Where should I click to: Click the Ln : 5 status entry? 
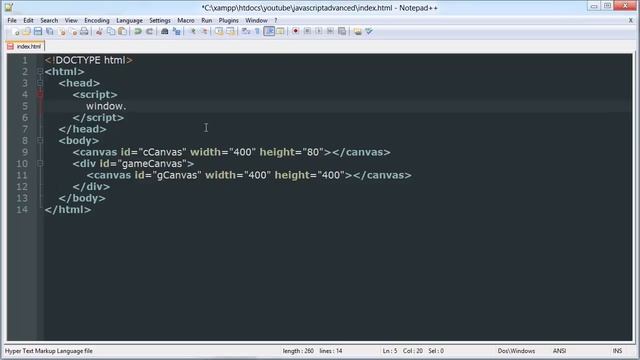(389, 351)
